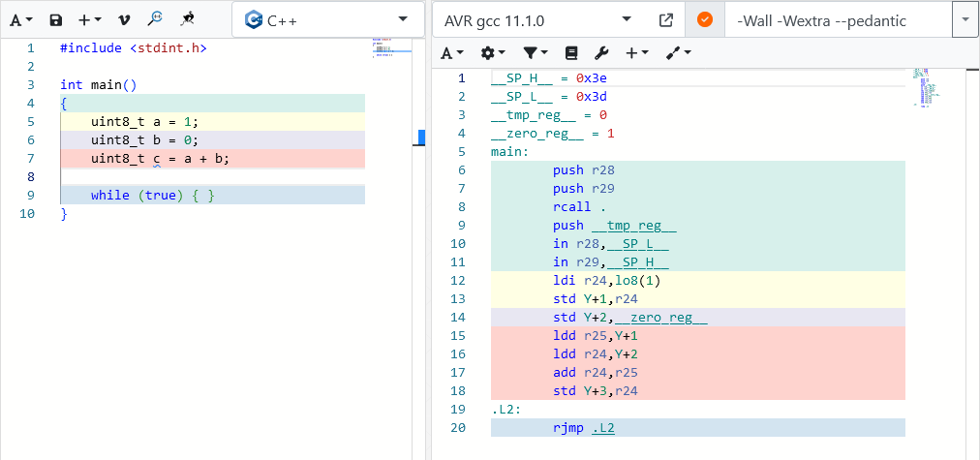
Task: Toggle Vim mode with the V icon
Action: (123, 19)
